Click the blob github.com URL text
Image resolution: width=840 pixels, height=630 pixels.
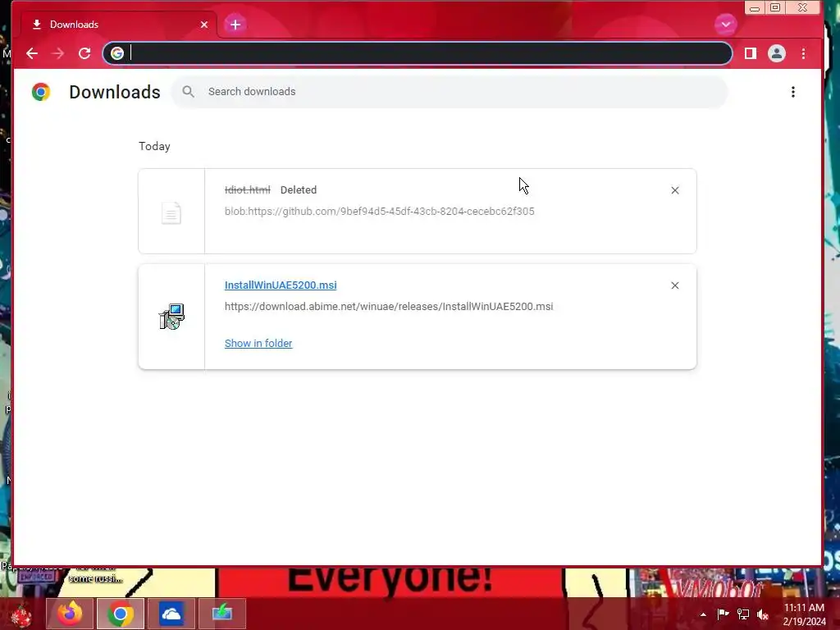379,212
